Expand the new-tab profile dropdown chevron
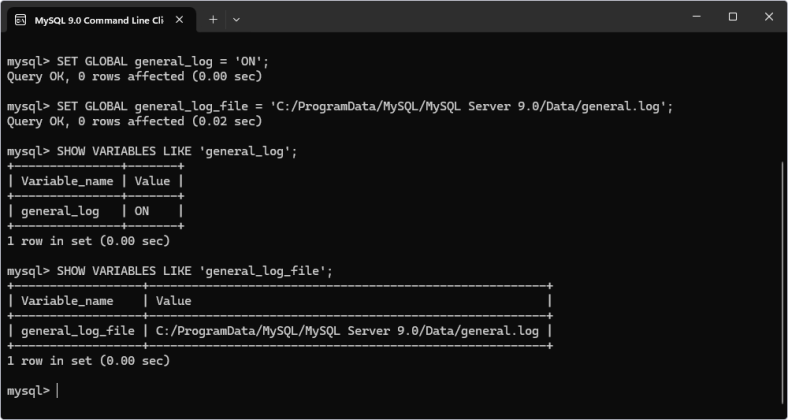Image resolution: width=788 pixels, height=420 pixels. tap(236, 20)
